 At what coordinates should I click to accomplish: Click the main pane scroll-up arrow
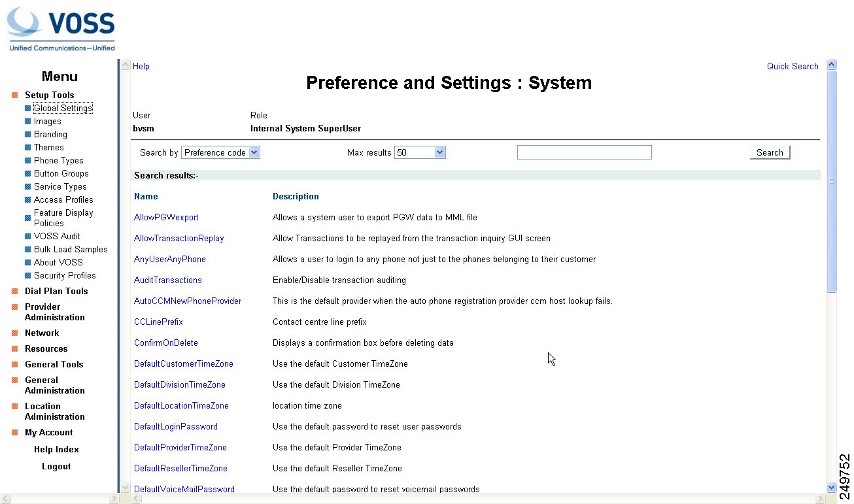pos(832,64)
